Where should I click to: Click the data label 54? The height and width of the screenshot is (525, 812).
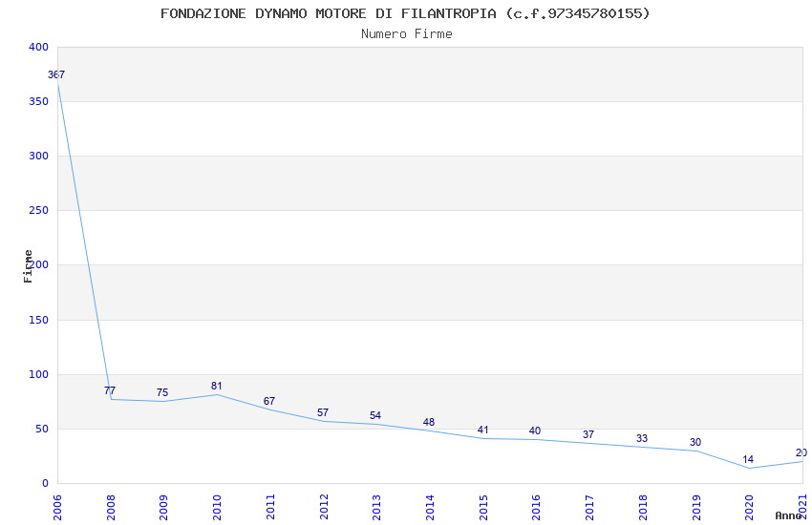click(x=375, y=415)
